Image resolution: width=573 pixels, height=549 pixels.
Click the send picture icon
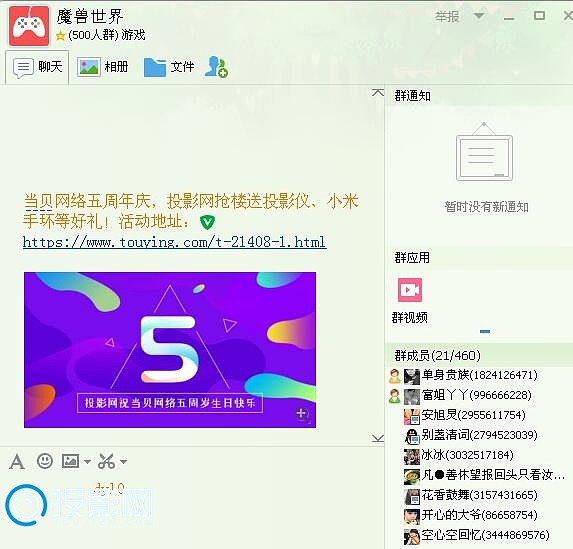71,461
